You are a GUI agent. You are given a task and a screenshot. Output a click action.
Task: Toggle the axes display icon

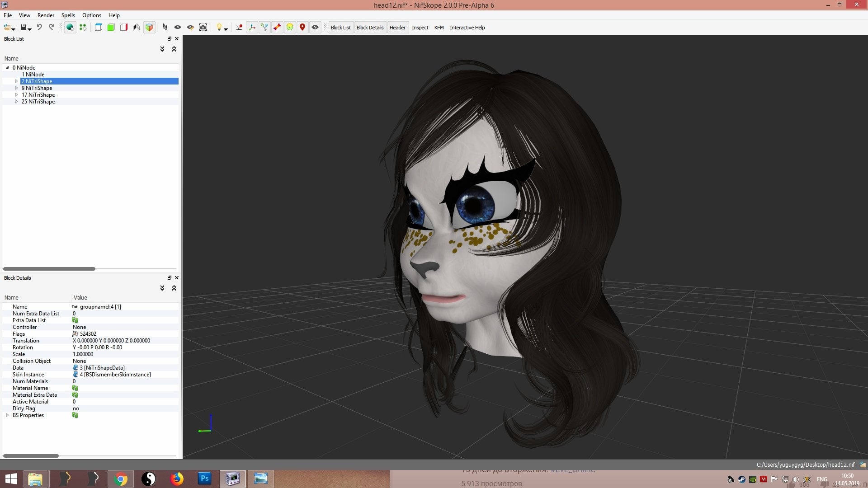[252, 27]
